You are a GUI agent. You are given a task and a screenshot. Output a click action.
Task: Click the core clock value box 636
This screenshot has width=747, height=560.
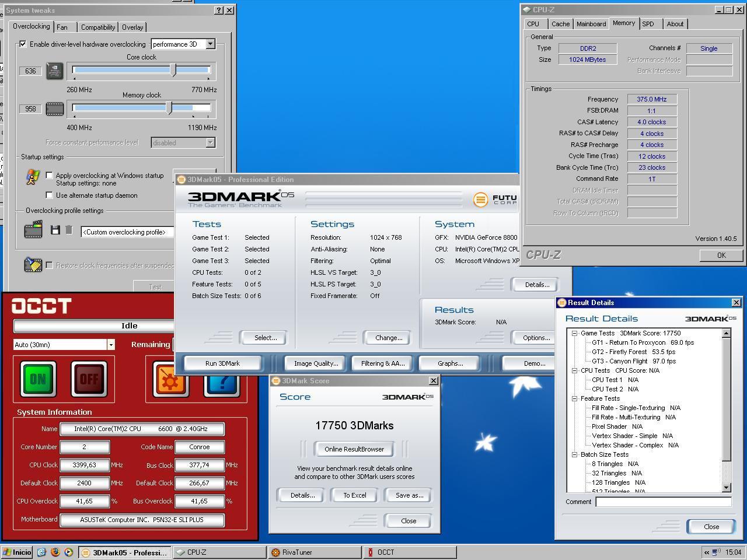[31, 71]
